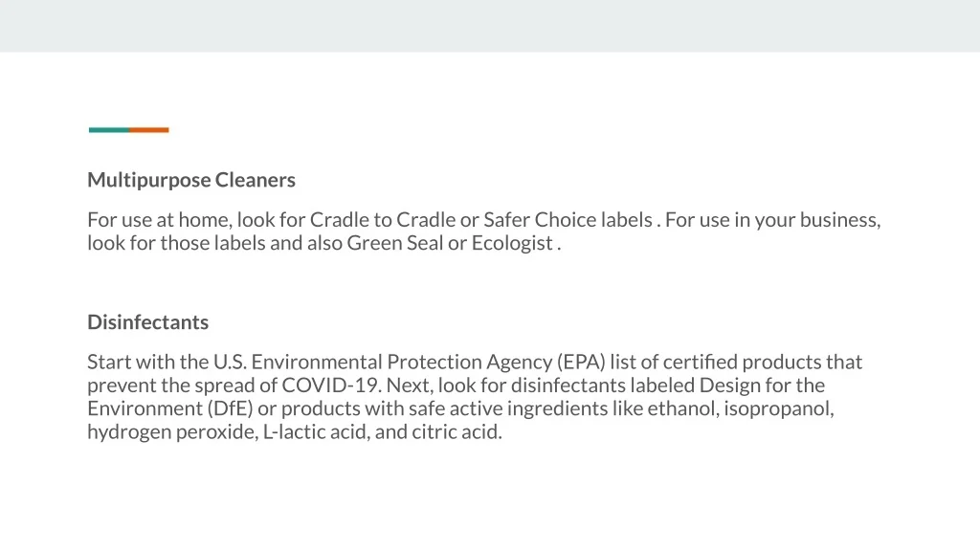Click the Disinfectants heading
Viewport: 980px width, 551px height.
click(147, 322)
